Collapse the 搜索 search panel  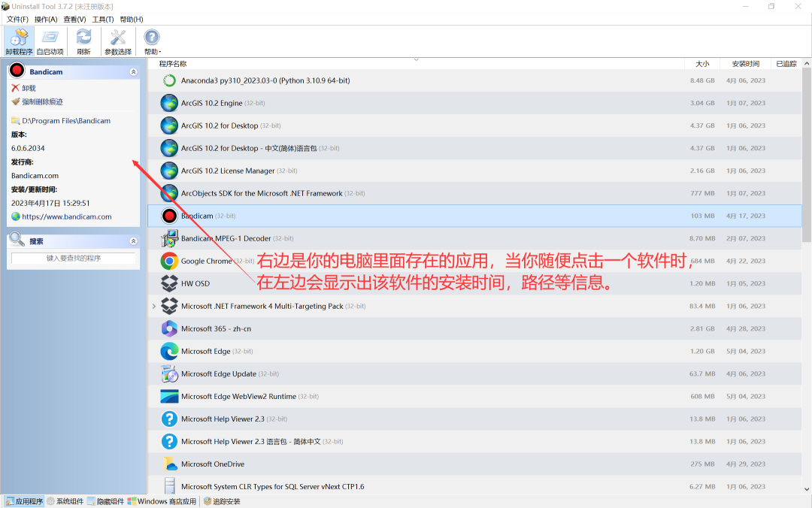click(133, 241)
